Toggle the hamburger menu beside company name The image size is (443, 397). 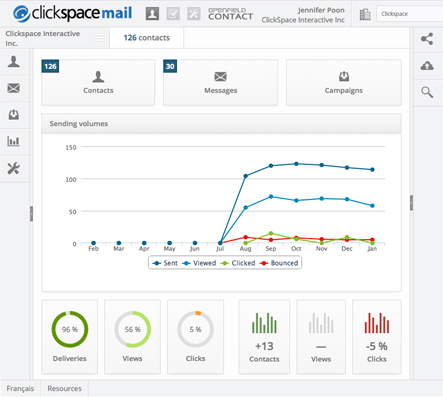[100, 38]
